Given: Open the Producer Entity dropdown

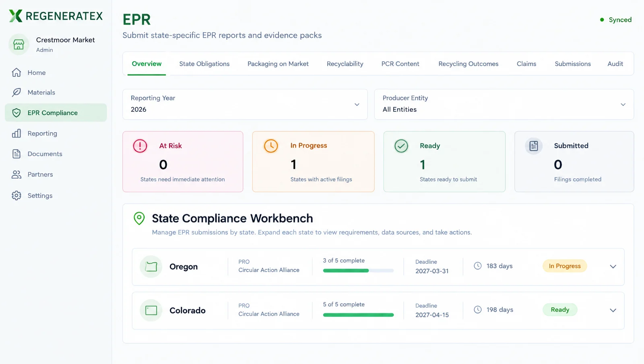Looking at the screenshot, I should pyautogui.click(x=504, y=104).
